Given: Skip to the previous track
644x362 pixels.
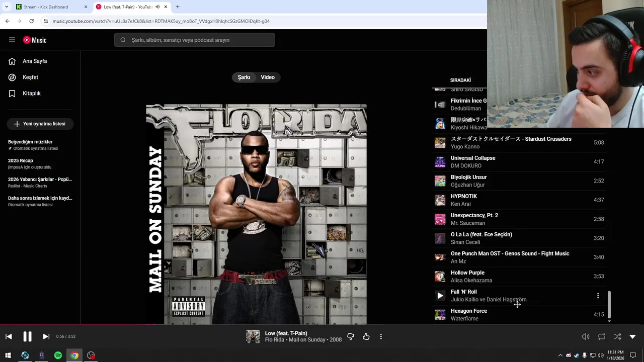Looking at the screenshot, I should tap(9, 337).
